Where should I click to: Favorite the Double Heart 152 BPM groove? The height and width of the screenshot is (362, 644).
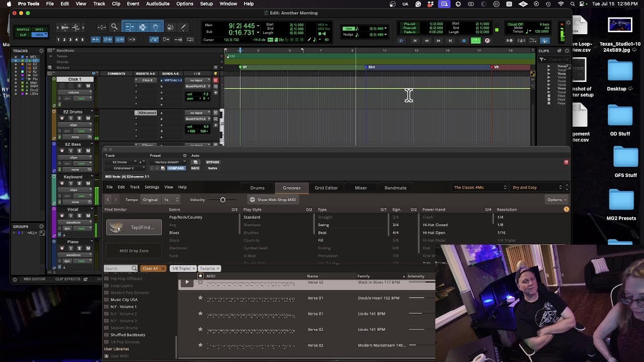click(x=200, y=298)
